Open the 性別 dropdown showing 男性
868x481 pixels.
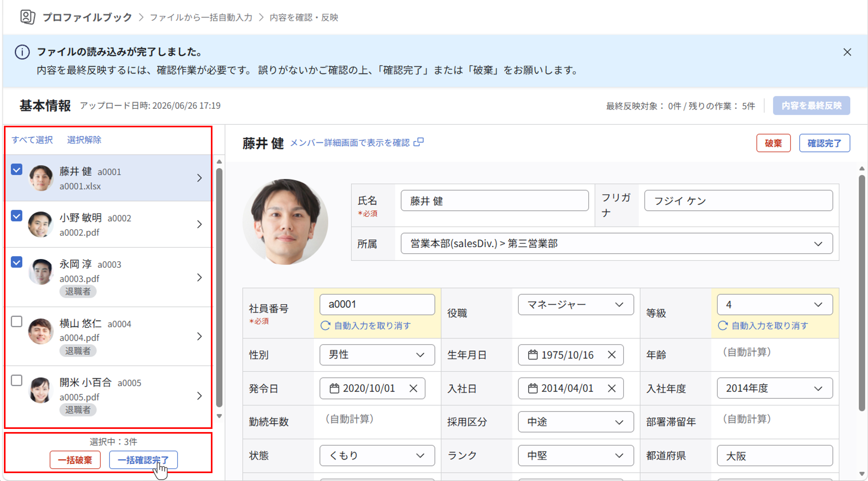377,355
